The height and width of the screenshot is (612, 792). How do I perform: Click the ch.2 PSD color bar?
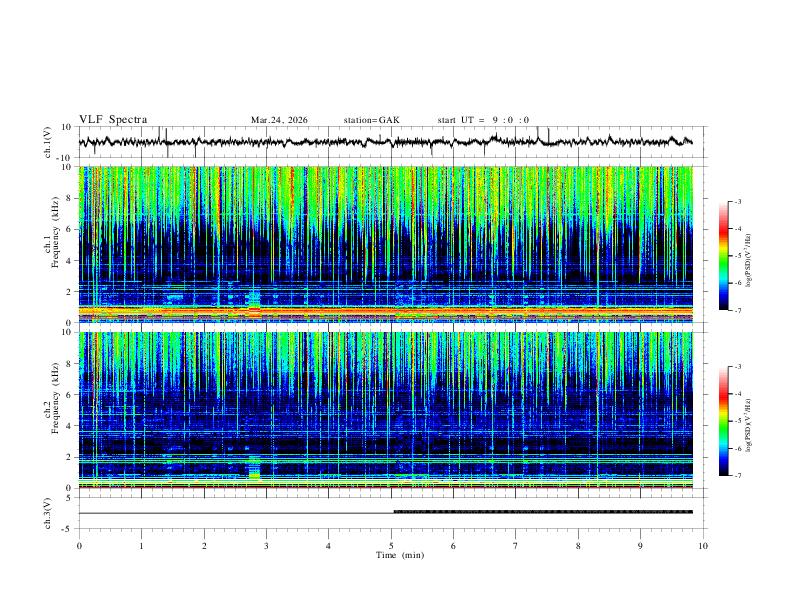(723, 421)
